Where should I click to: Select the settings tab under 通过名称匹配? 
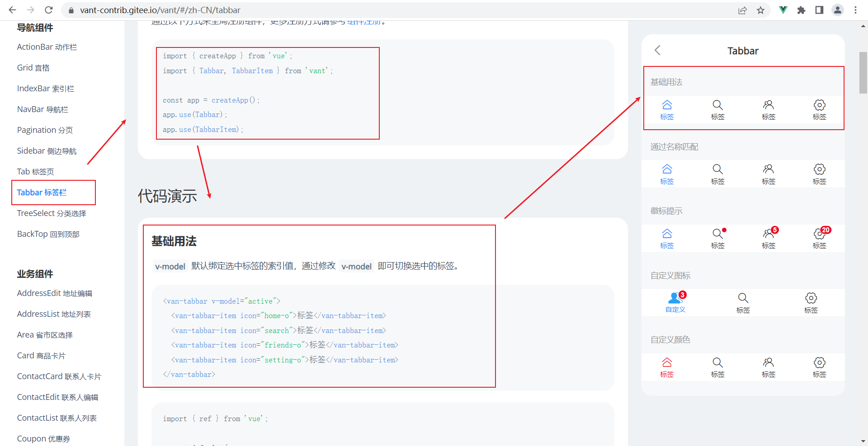[819, 174]
